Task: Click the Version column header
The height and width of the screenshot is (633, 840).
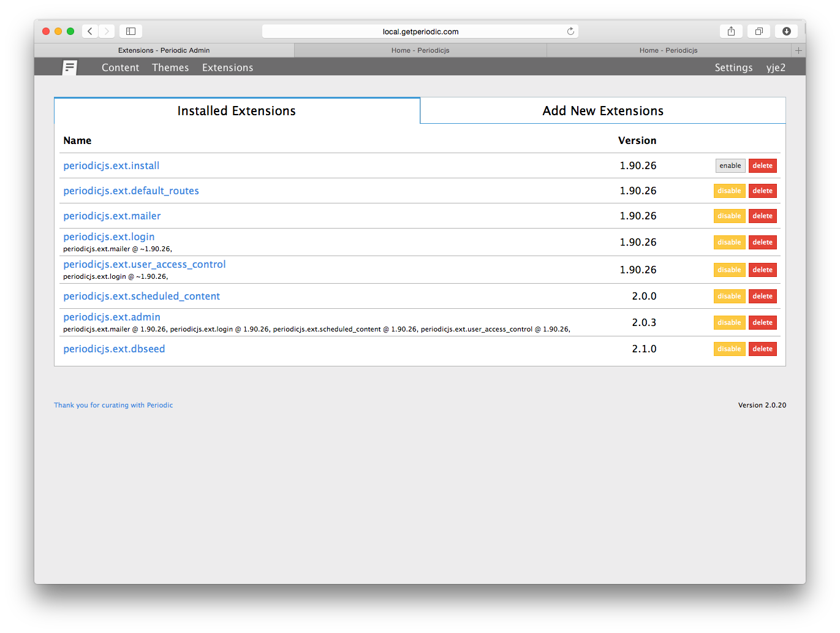Action: (637, 140)
